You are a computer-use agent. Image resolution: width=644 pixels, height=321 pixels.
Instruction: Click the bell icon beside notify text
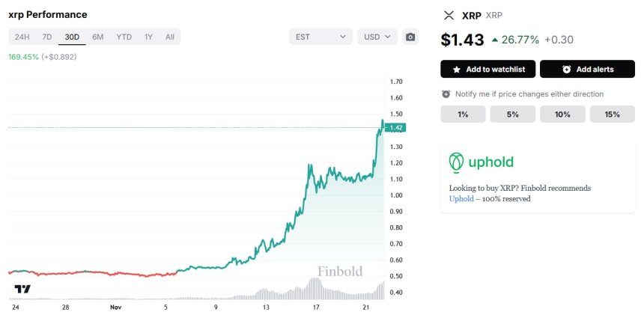tap(446, 94)
